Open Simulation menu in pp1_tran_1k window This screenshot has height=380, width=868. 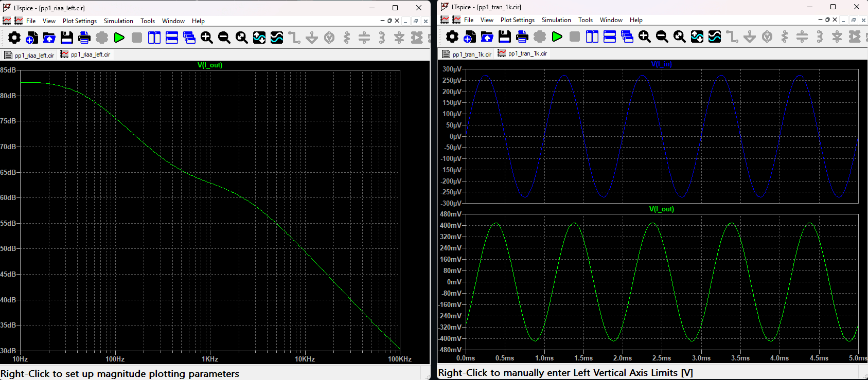tap(556, 20)
